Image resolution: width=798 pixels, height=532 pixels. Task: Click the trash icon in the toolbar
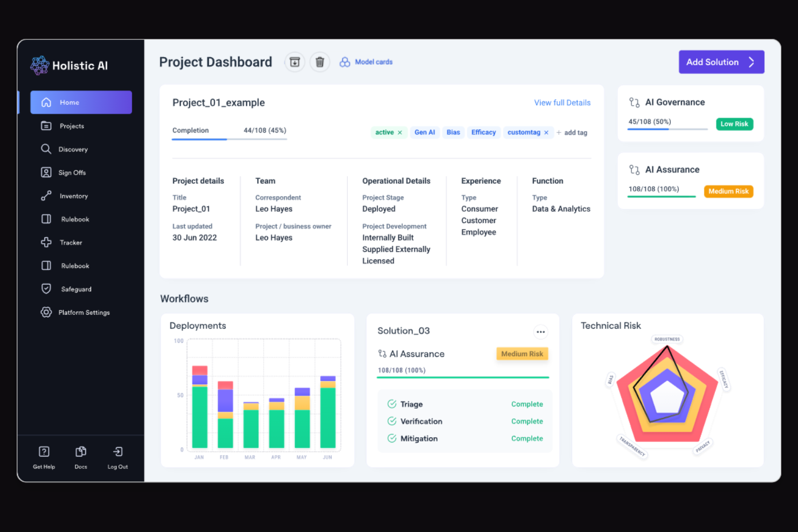coord(320,61)
